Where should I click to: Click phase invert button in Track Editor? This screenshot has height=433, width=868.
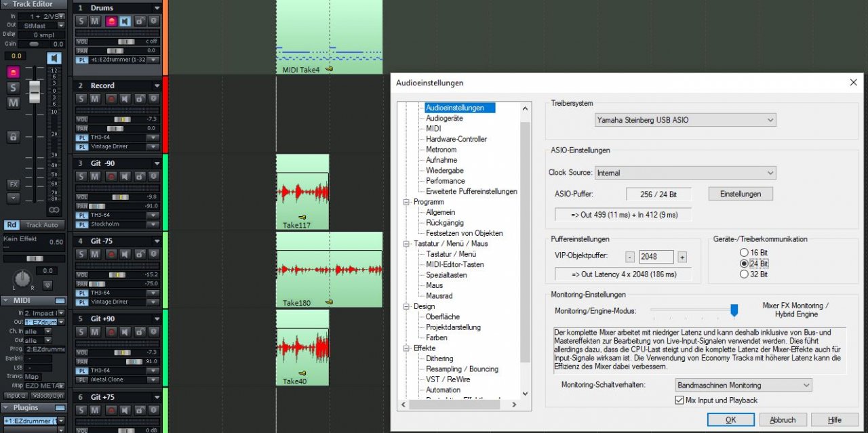pyautogui.click(x=47, y=285)
